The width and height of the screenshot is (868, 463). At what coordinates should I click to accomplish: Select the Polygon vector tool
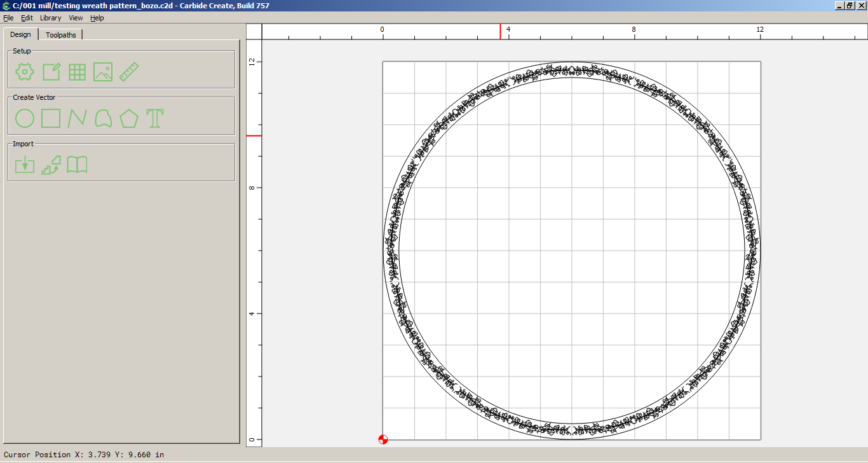pyautogui.click(x=129, y=118)
